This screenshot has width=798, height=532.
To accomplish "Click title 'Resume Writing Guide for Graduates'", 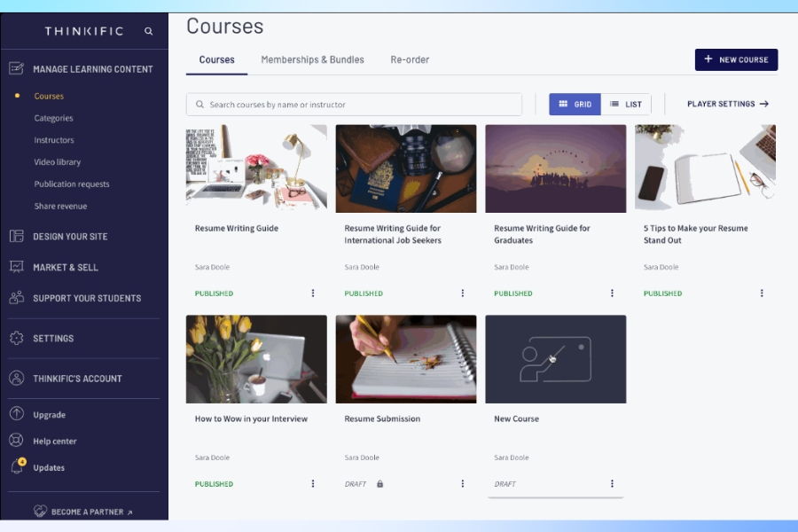I will tap(542, 234).
